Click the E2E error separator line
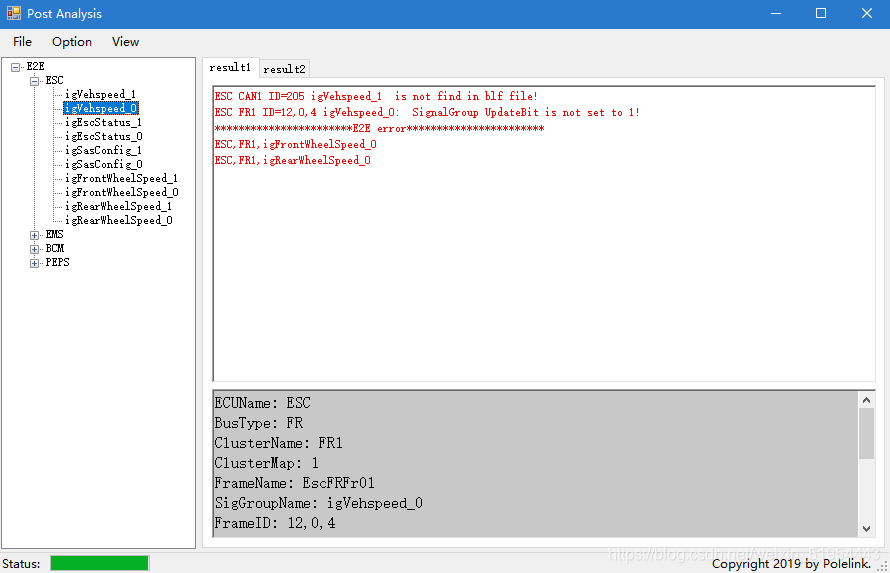The width and height of the screenshot is (890, 573). 379,129
